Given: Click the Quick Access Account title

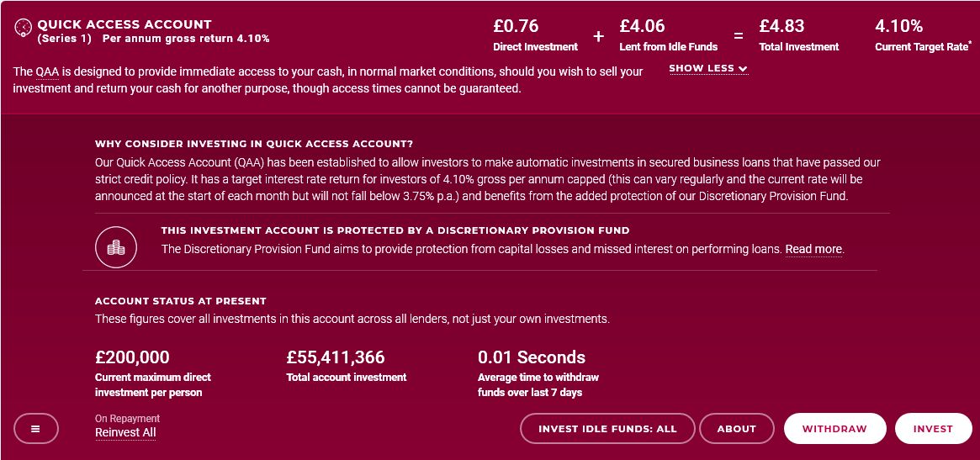Looking at the screenshot, I should (x=124, y=25).
